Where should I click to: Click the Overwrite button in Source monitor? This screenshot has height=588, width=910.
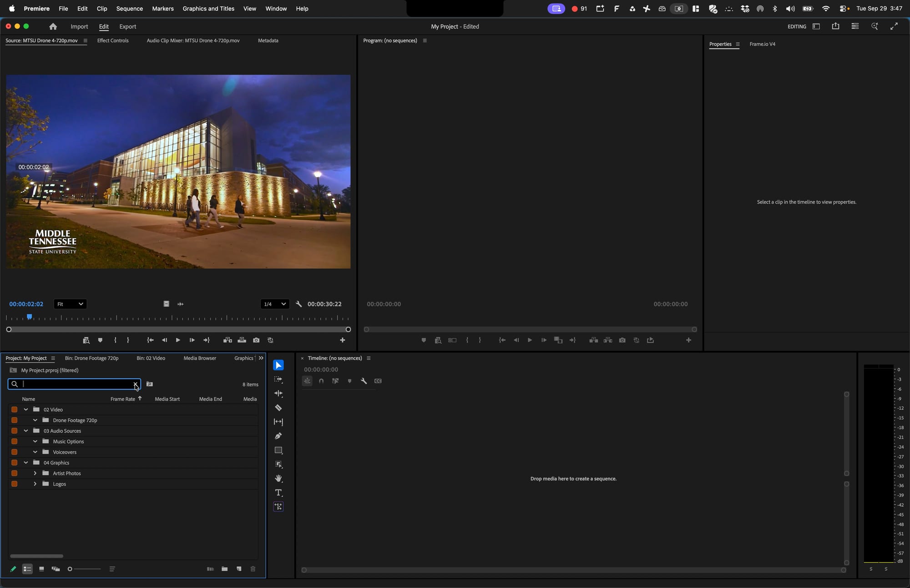click(x=242, y=340)
